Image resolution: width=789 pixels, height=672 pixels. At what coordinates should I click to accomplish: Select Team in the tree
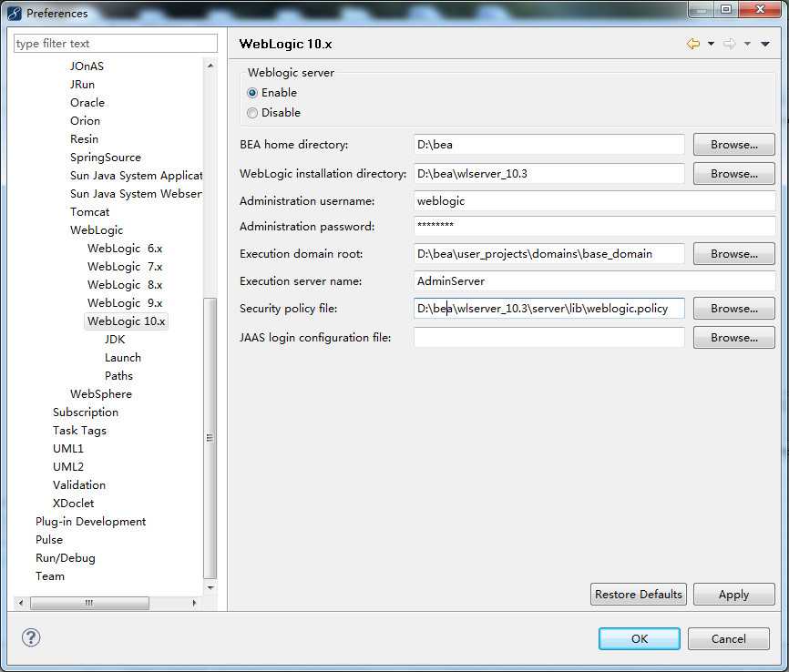(x=50, y=575)
